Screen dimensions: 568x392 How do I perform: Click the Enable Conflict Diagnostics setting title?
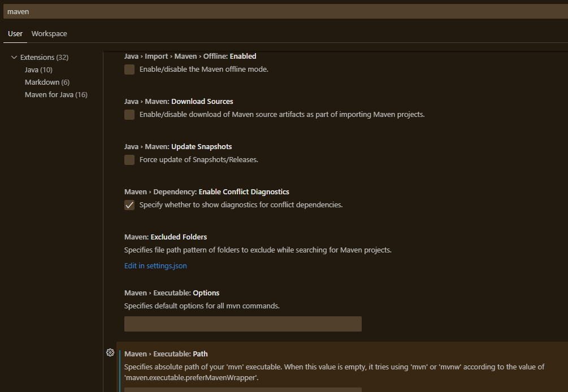point(207,192)
